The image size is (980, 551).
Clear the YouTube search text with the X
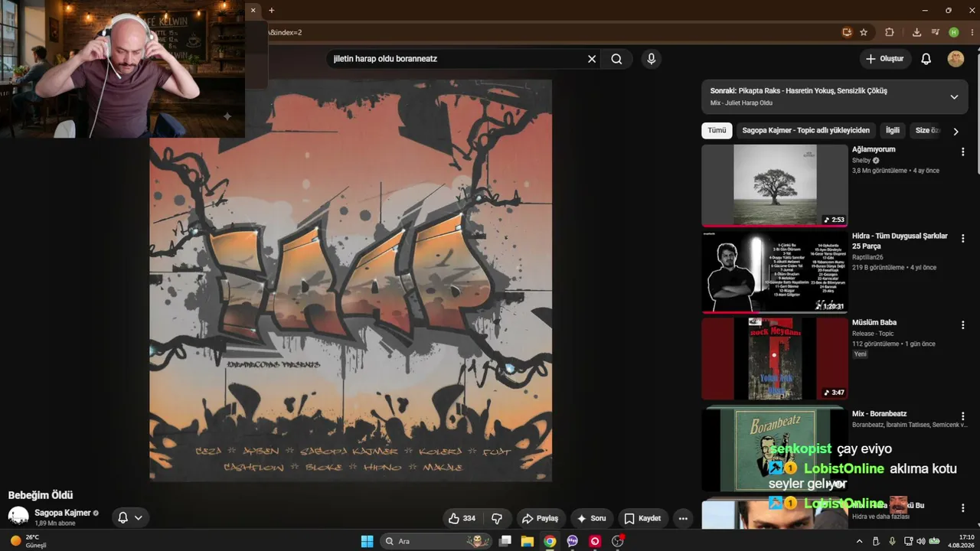[x=592, y=59]
